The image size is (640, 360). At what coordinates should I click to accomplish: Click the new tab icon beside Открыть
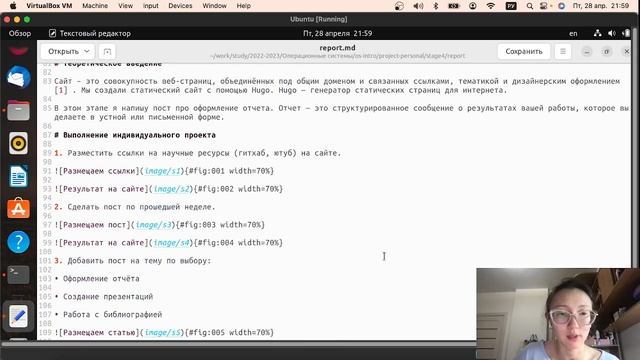(x=107, y=51)
